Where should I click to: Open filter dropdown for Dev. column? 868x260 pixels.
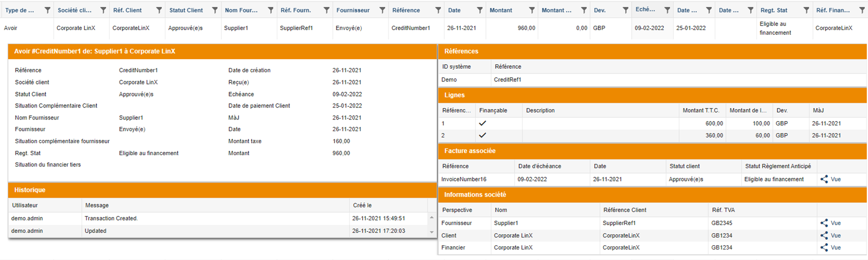tap(626, 10)
